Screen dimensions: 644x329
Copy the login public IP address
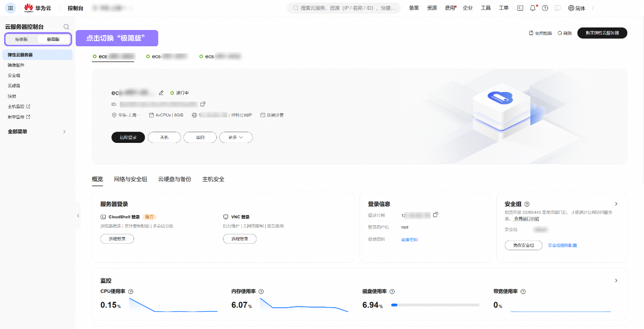pyautogui.click(x=435, y=215)
